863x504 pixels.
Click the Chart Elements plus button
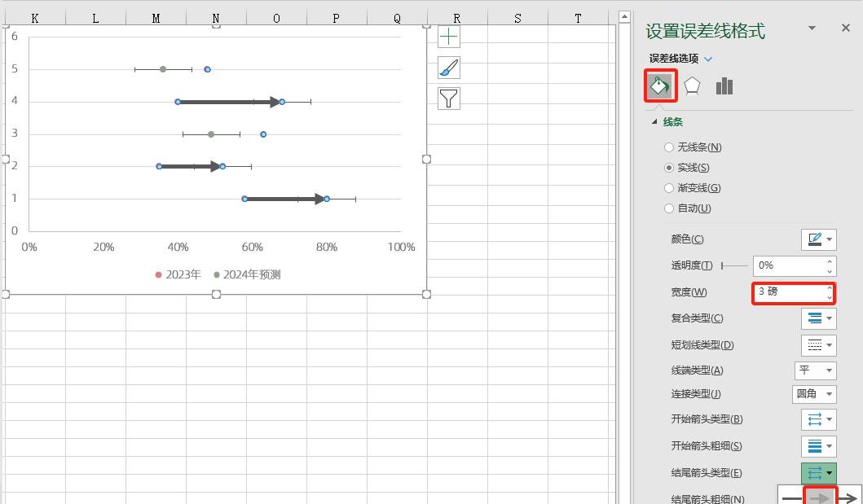pyautogui.click(x=449, y=37)
